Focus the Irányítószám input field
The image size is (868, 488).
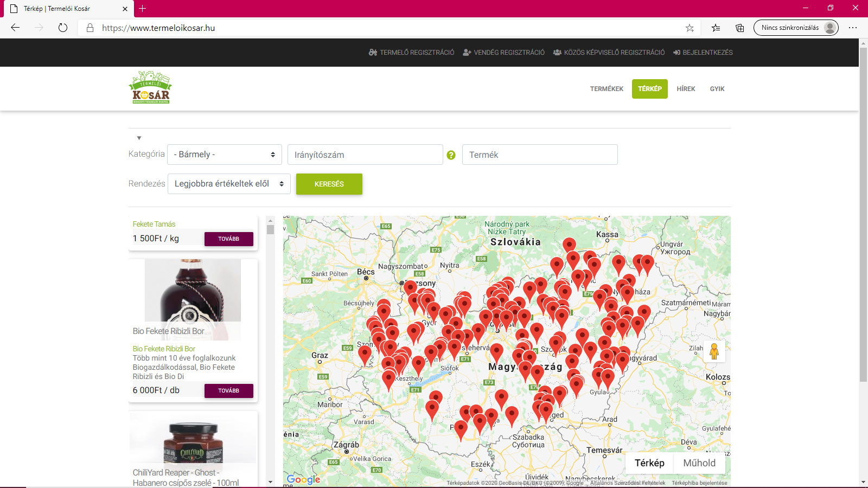(x=365, y=155)
